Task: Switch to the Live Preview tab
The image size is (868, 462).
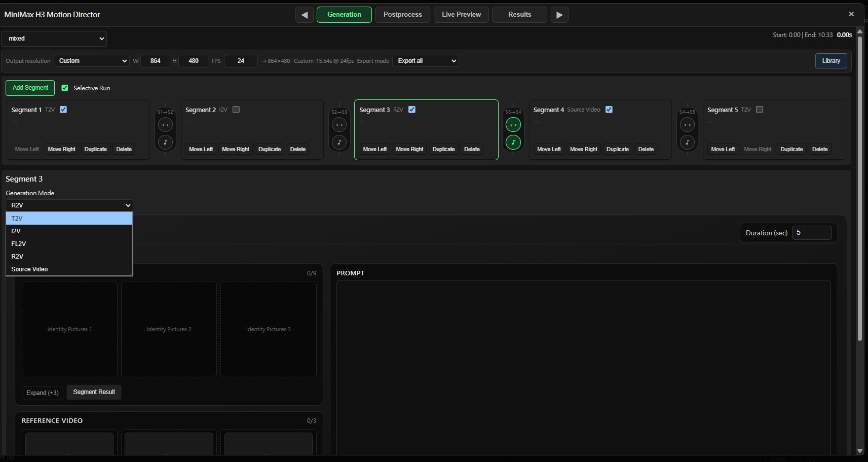Action: pos(461,15)
